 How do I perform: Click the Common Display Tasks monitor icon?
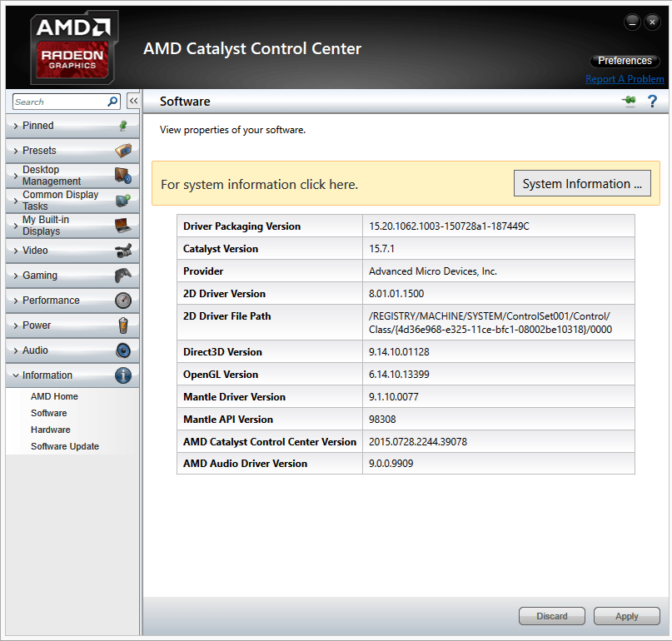tap(123, 200)
